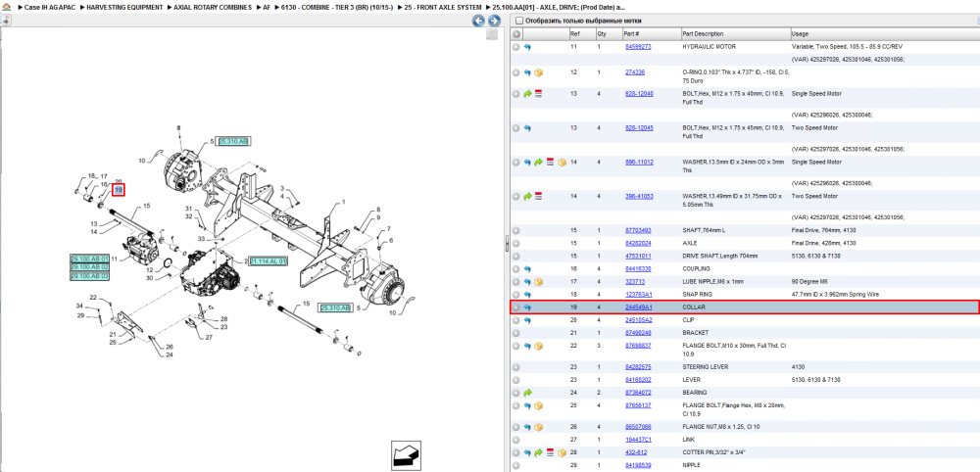Screen dimensions: 980x472
Task: Click the panel splitter handle between diagram and table
Action: (507, 244)
